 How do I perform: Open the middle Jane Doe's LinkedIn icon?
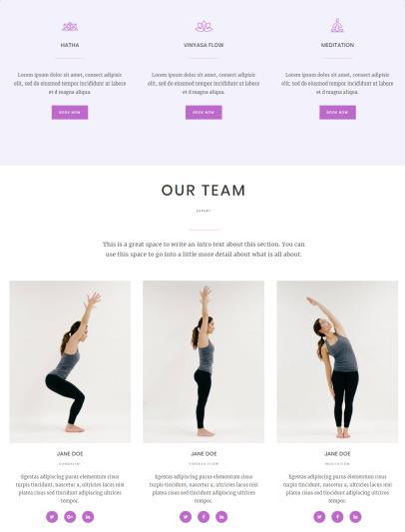tap(221, 517)
